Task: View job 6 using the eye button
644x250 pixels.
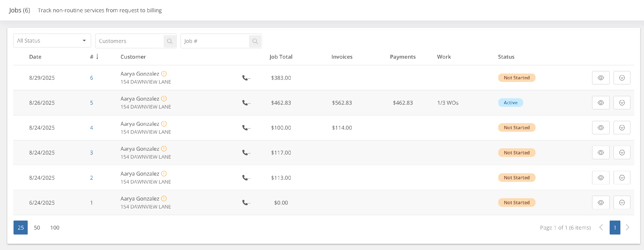Action: coord(600,78)
